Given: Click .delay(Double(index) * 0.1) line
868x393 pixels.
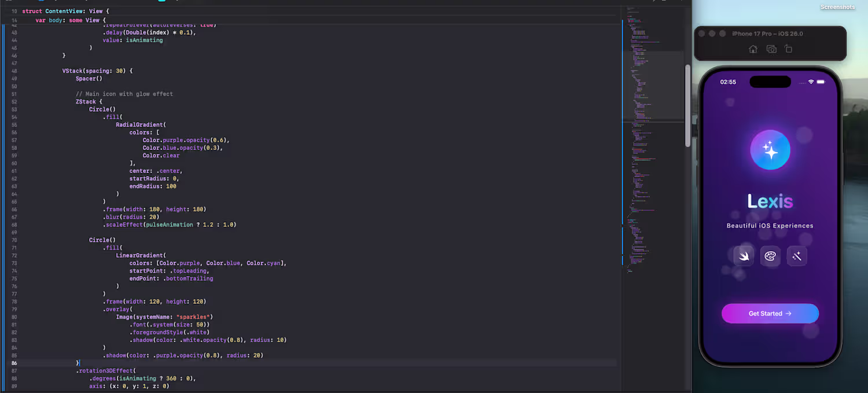Looking at the screenshot, I should tap(149, 32).
